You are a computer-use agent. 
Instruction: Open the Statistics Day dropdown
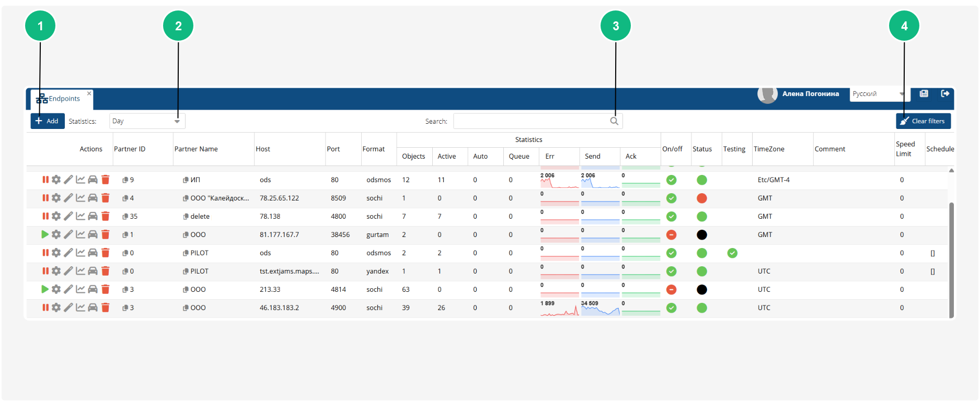click(147, 121)
